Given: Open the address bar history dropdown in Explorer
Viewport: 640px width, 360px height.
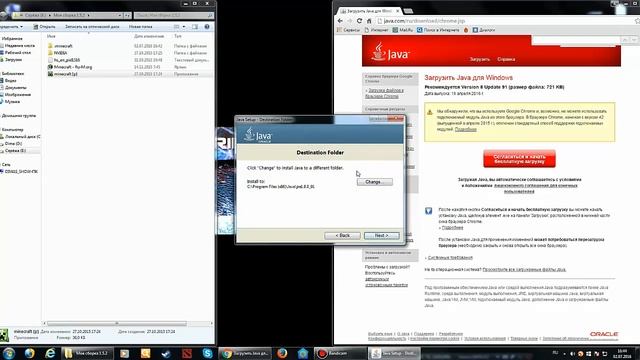Looking at the screenshot, I should (120, 16).
